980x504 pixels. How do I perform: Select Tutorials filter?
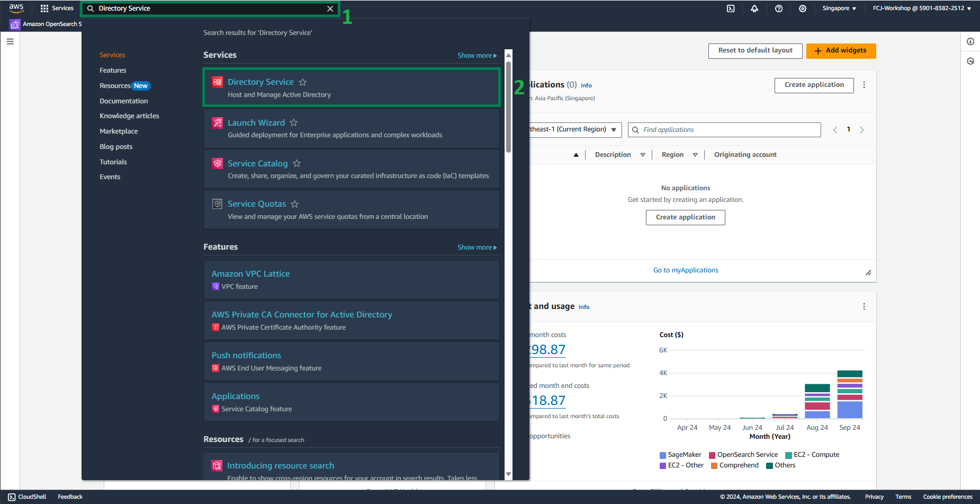[x=113, y=162]
